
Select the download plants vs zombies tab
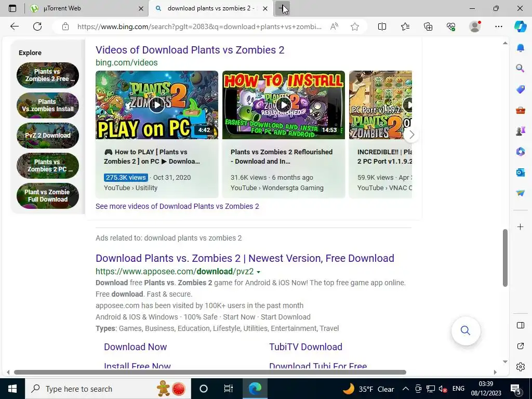(x=210, y=8)
